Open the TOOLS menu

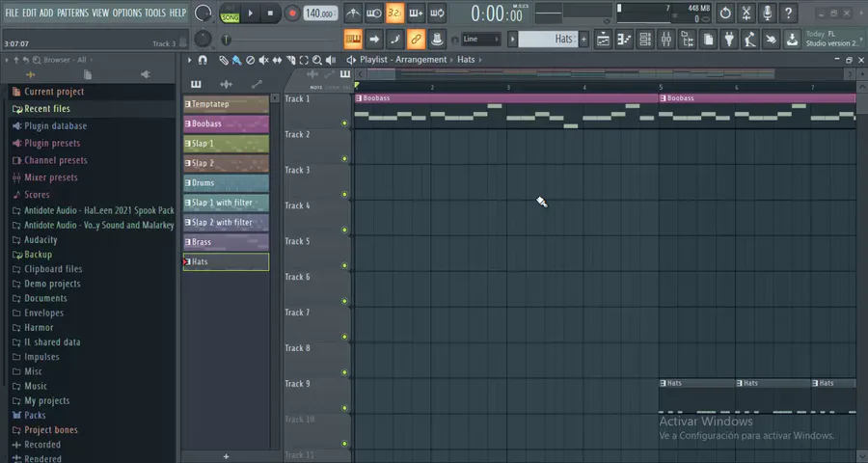pos(155,13)
